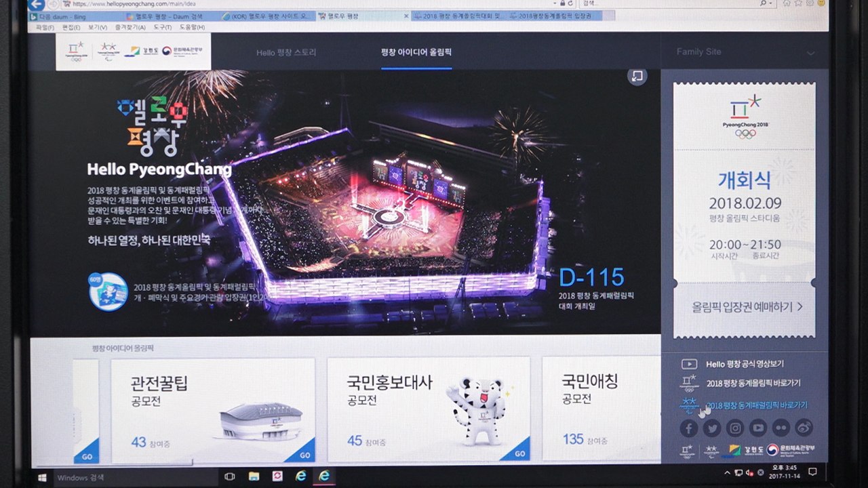Click the 2018.02.09 date text
Image resolution: width=868 pixels, height=488 pixels.
coord(745,203)
